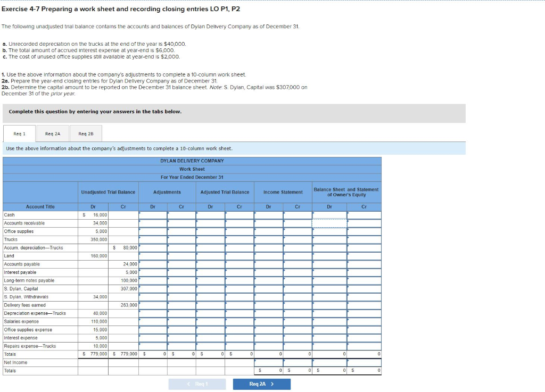This screenshot has height=392, width=545.
Task: Click the Trucks account title
Action: tap(11, 239)
